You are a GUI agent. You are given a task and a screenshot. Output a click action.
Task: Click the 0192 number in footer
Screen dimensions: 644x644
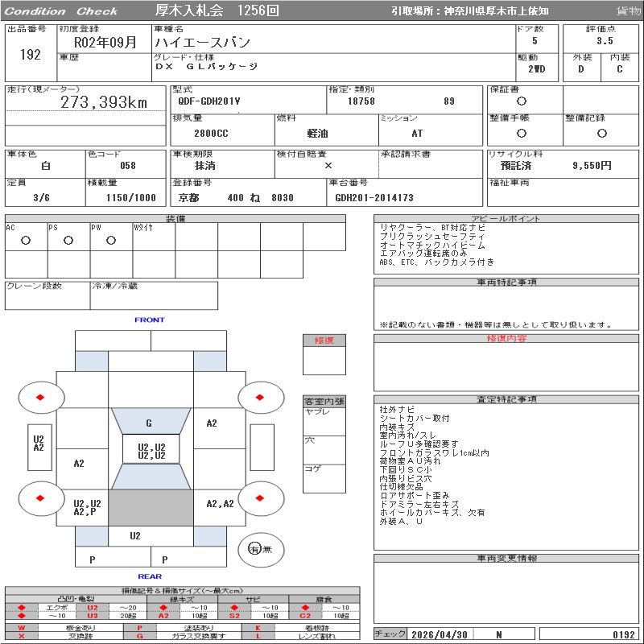click(x=623, y=634)
